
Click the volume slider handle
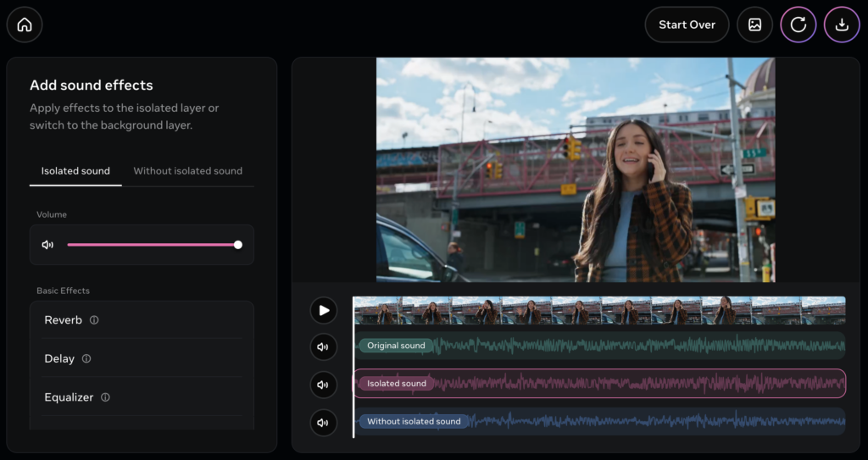tap(238, 245)
